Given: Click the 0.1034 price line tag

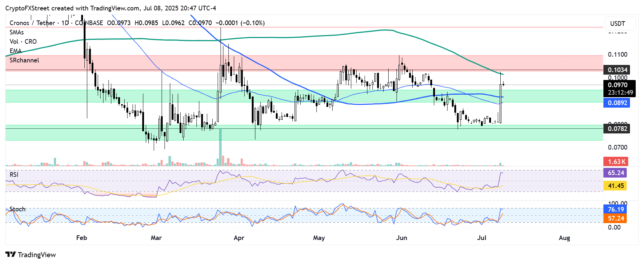Looking at the screenshot, I should click(617, 70).
